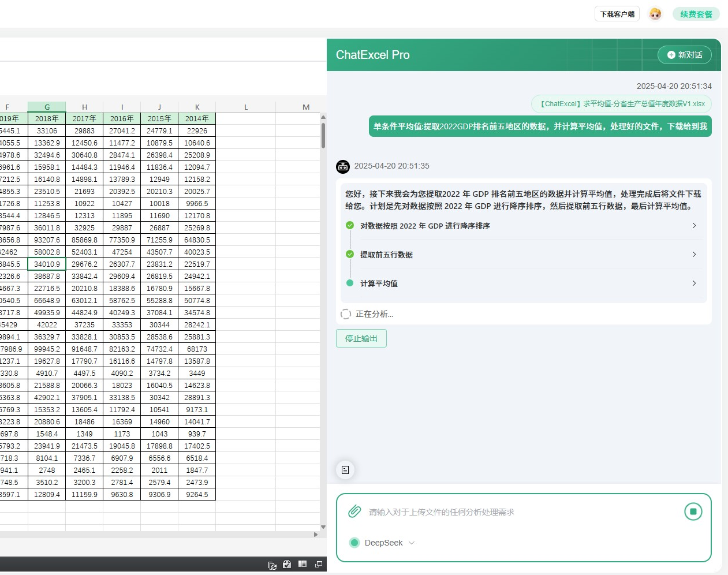Select column J header

[159, 107]
